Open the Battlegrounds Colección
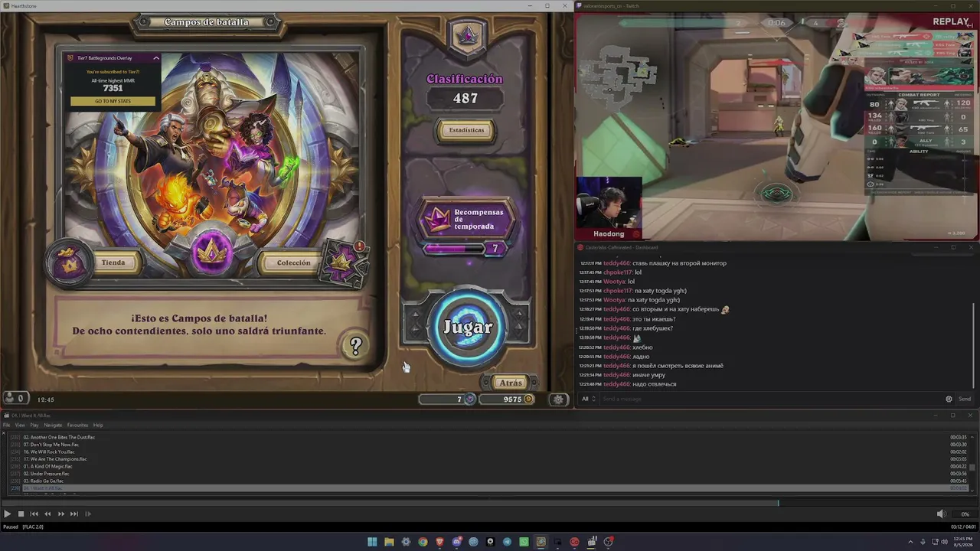This screenshot has width=980, height=551. 293,262
